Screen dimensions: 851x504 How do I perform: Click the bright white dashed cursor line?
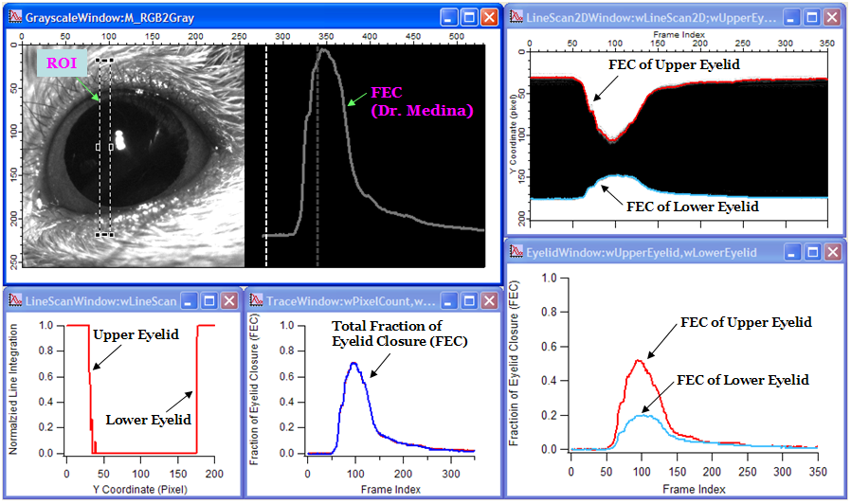click(x=266, y=155)
